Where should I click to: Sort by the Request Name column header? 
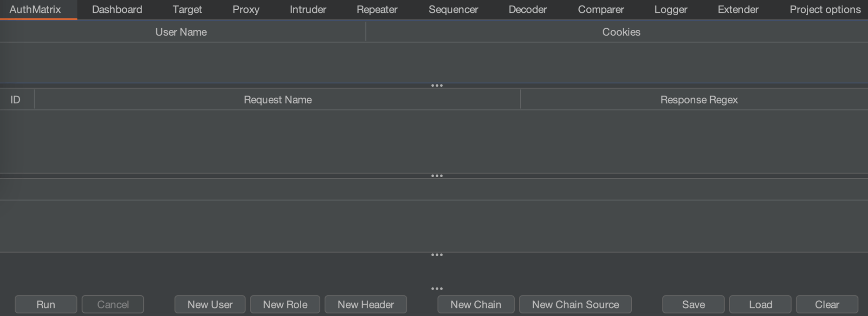278,100
